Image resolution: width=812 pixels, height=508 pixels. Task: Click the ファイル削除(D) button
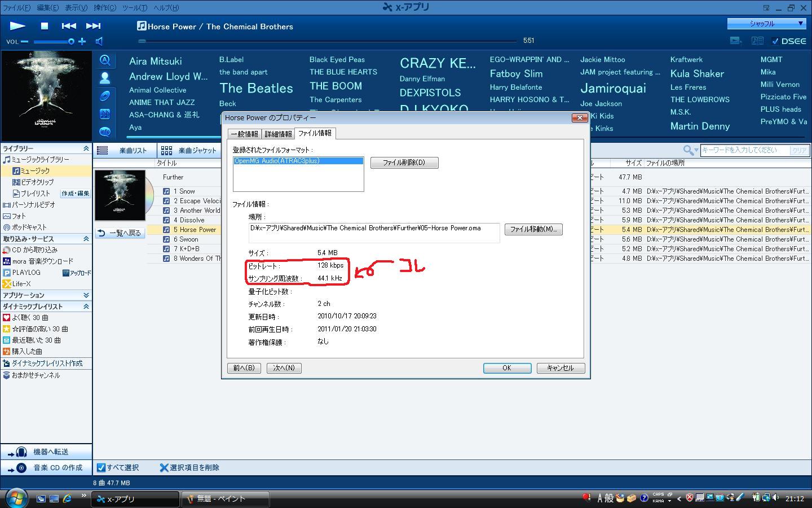pos(404,163)
